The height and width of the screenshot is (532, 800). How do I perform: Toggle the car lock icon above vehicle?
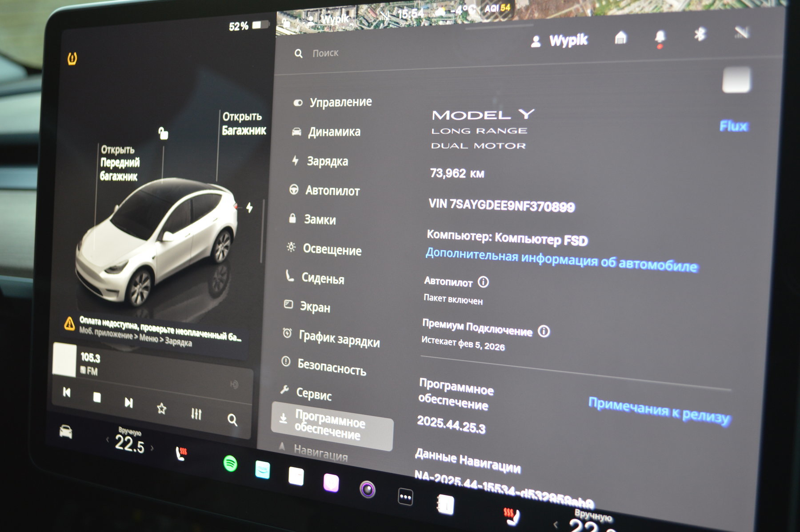pyautogui.click(x=163, y=133)
